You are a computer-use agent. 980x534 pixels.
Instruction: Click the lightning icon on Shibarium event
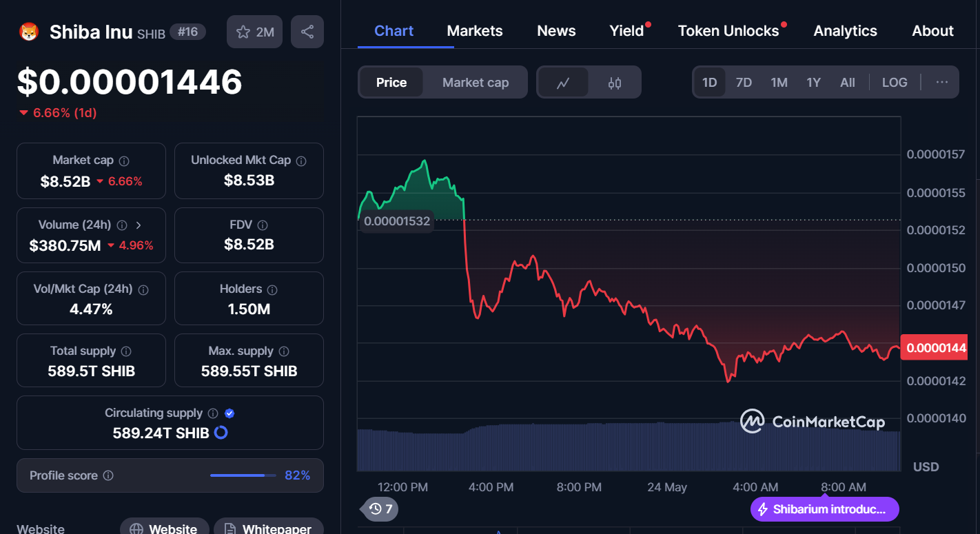tap(763, 510)
